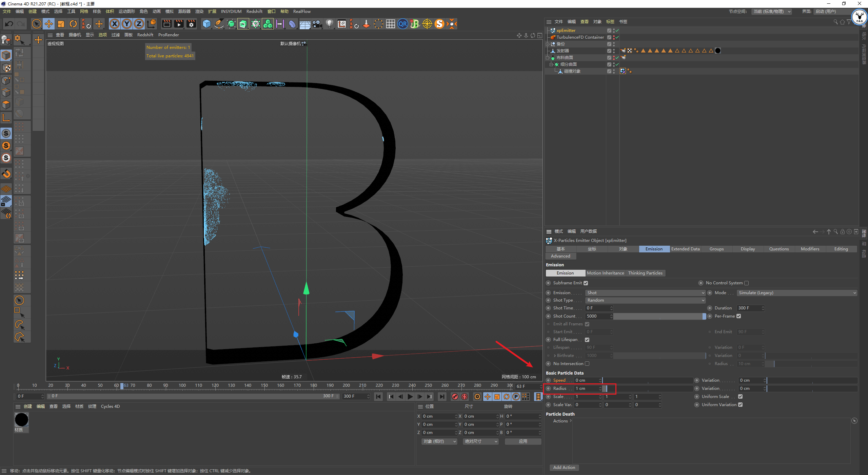Click the Cube primitive icon
This screenshot has height=475, width=868.
click(x=206, y=24)
